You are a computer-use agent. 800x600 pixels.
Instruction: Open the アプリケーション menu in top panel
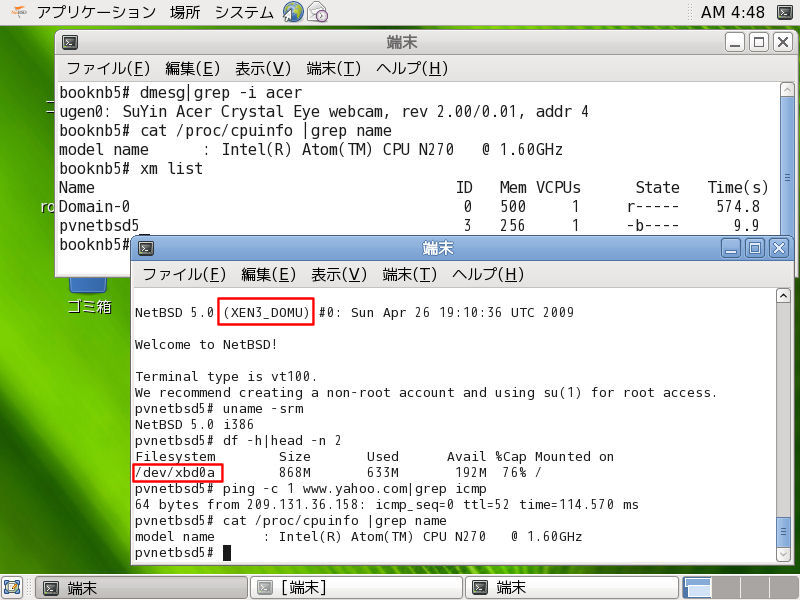pyautogui.click(x=96, y=12)
